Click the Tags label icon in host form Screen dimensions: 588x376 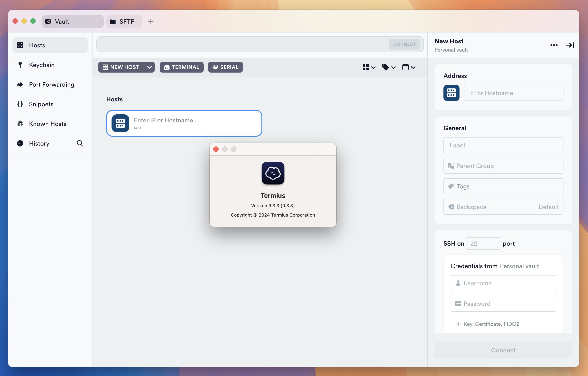tap(451, 186)
